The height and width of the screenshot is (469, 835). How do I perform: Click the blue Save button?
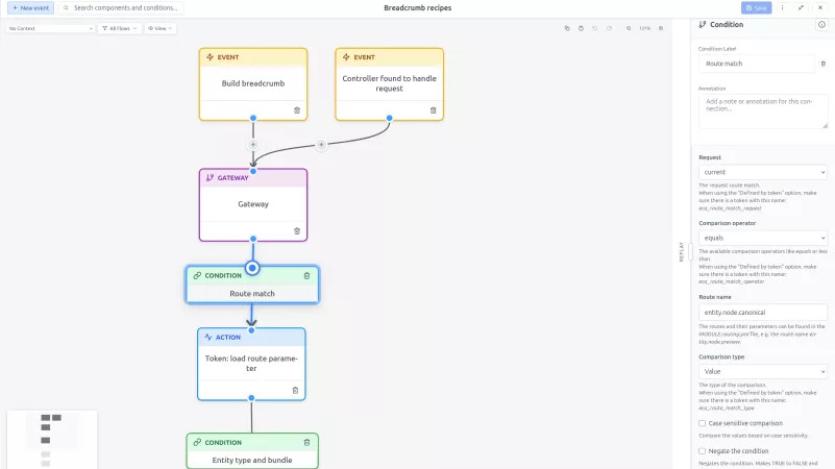pyautogui.click(x=756, y=8)
